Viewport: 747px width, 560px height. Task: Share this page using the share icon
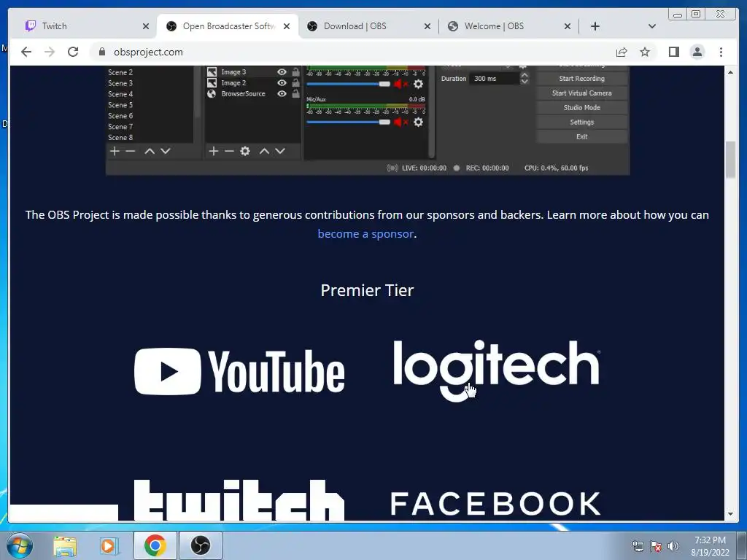622,52
